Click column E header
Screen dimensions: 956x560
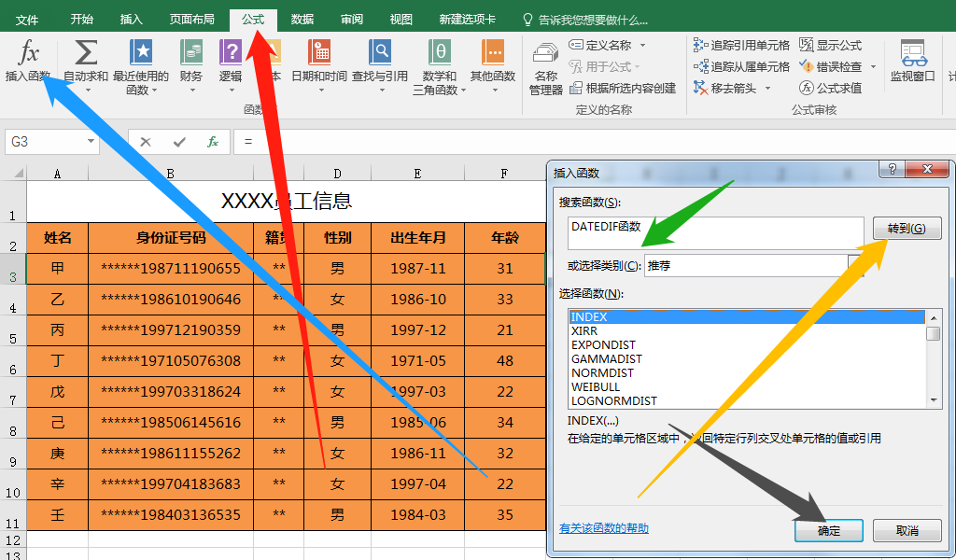pos(417,174)
